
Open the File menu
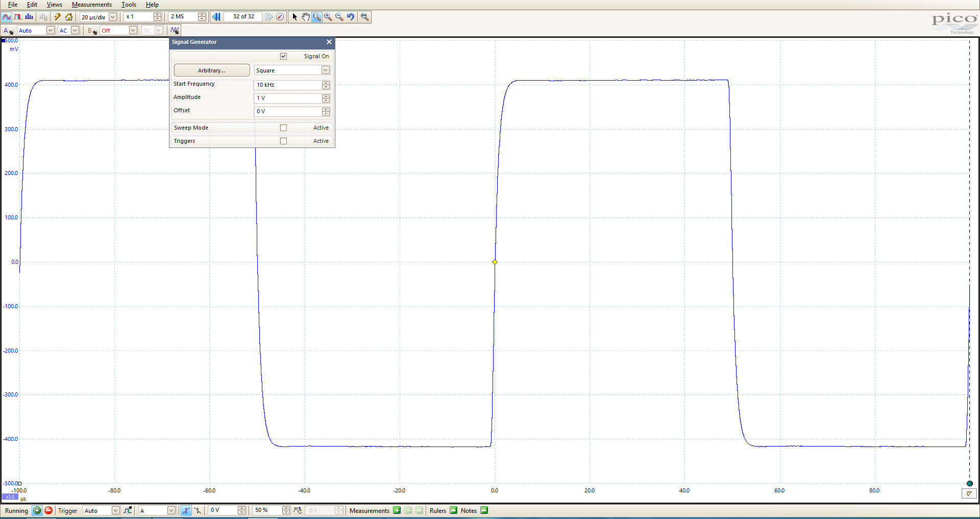tap(13, 5)
